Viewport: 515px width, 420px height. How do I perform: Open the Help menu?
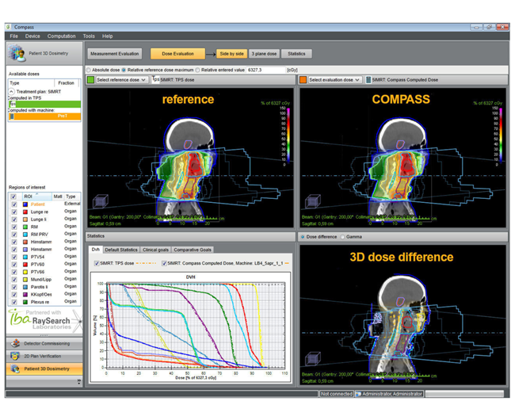pyautogui.click(x=108, y=36)
